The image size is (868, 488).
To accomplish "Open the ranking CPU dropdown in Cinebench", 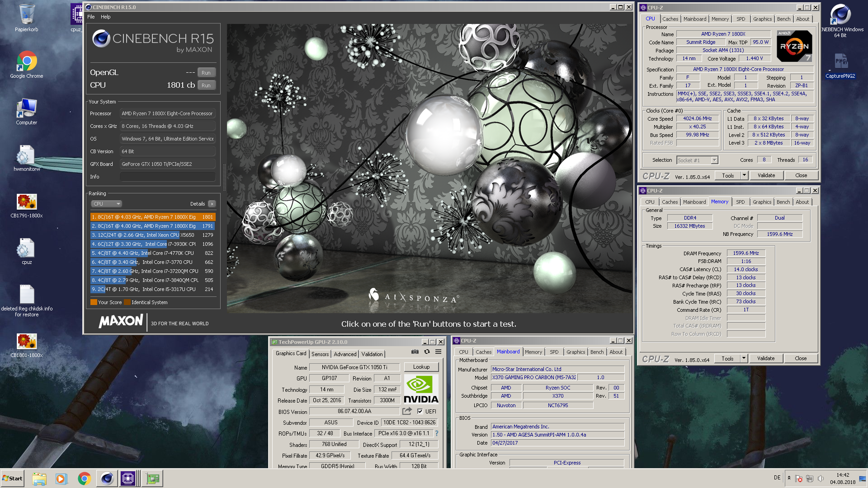I will pyautogui.click(x=106, y=204).
